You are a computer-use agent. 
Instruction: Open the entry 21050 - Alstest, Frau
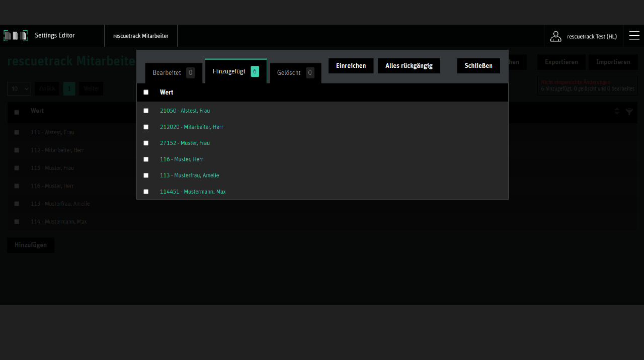(x=185, y=111)
